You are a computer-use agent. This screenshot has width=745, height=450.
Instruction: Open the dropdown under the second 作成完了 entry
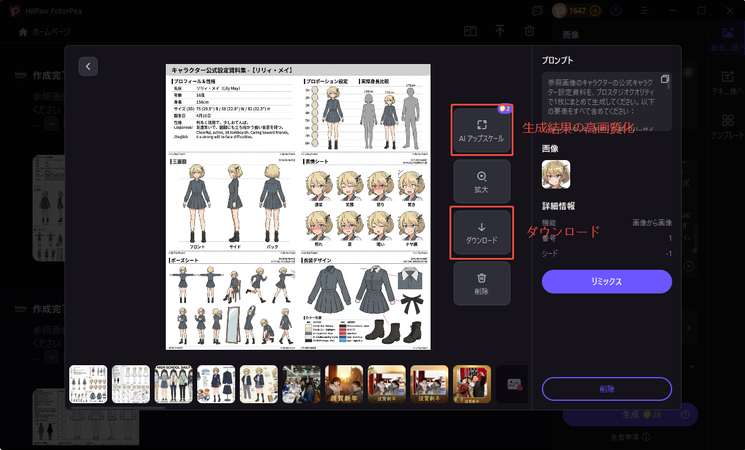coord(51,357)
